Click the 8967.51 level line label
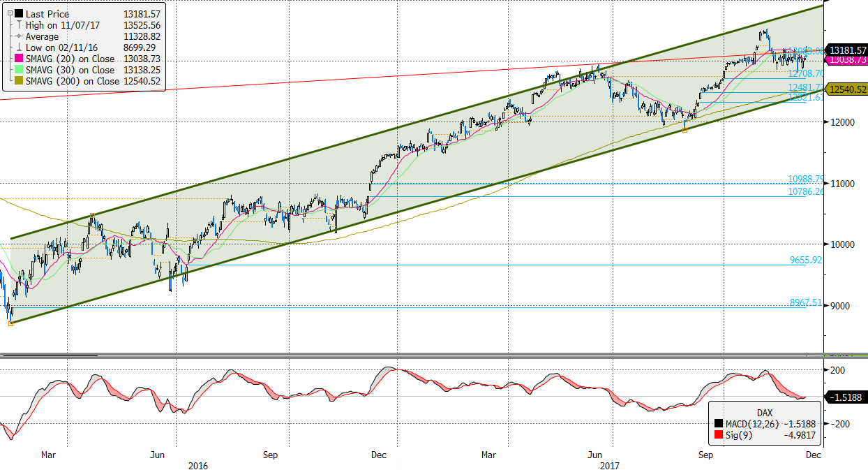 point(806,302)
